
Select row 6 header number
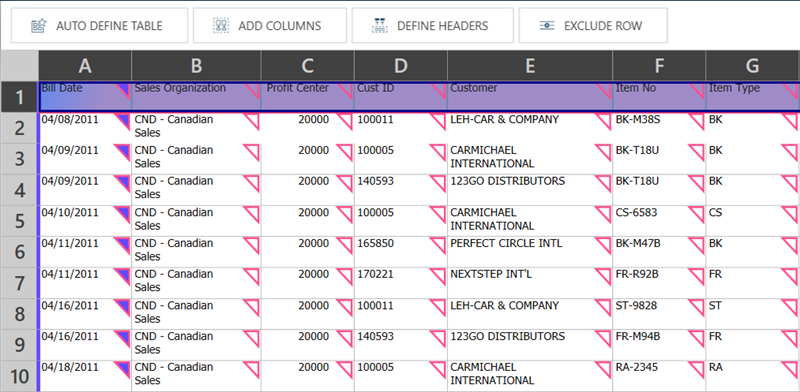point(19,252)
